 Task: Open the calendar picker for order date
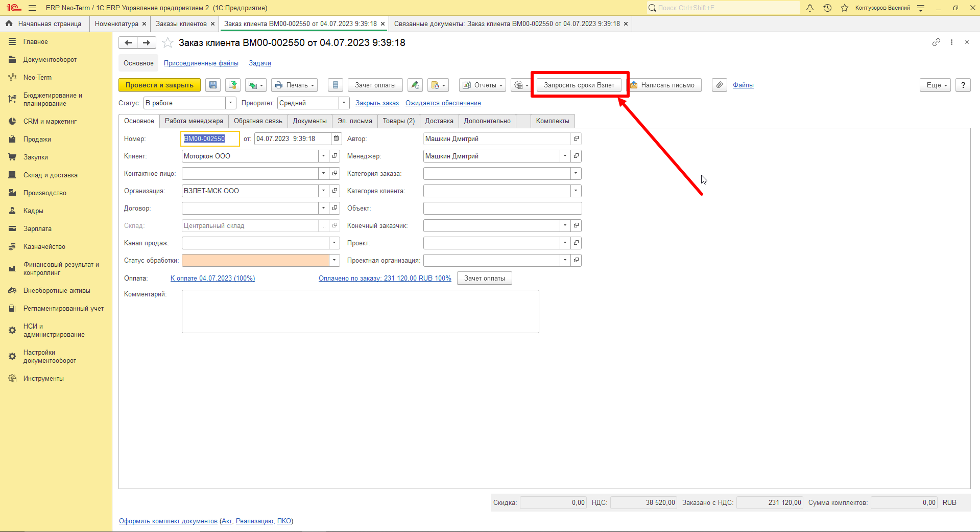(x=336, y=138)
